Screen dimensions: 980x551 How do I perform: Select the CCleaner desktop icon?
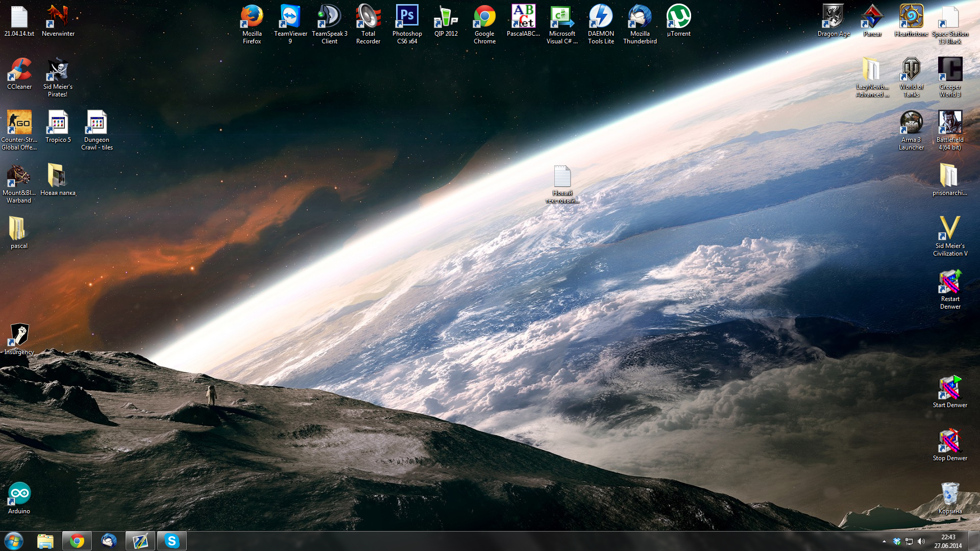[19, 73]
